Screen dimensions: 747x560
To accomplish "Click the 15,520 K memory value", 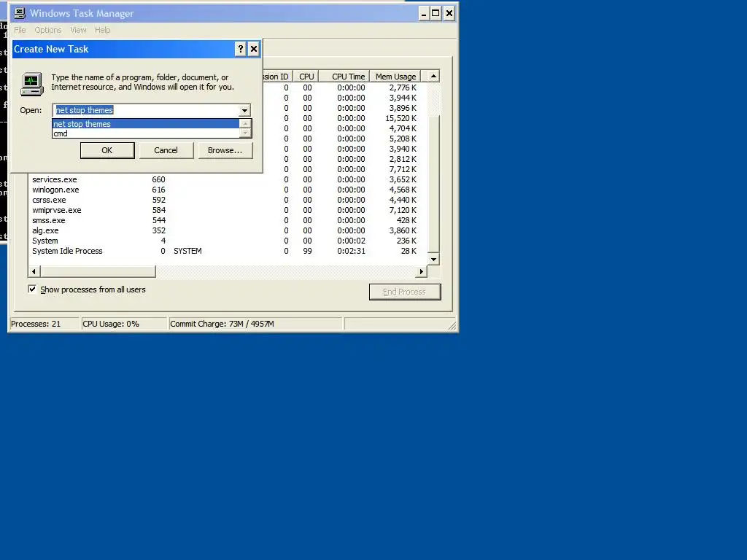I will 400,118.
